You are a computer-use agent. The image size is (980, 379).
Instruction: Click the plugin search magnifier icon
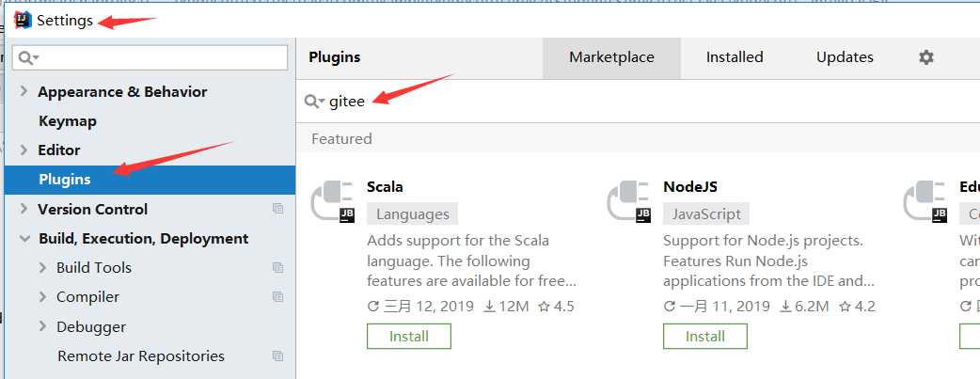pos(314,102)
